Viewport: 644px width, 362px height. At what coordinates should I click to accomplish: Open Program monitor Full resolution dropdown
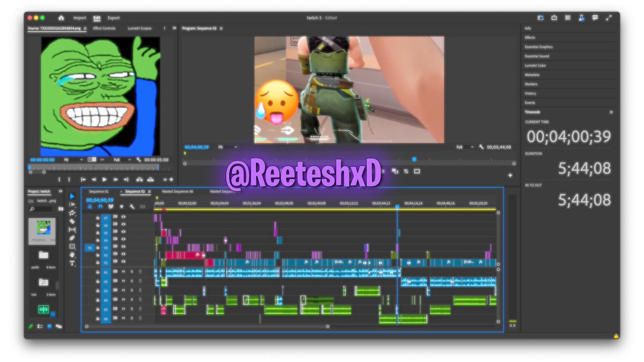[465, 147]
